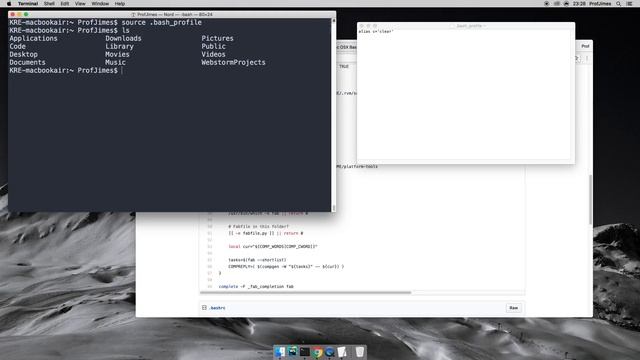The width and height of the screenshot is (640, 360).
Task: Open the View menu
Action: point(80,3)
